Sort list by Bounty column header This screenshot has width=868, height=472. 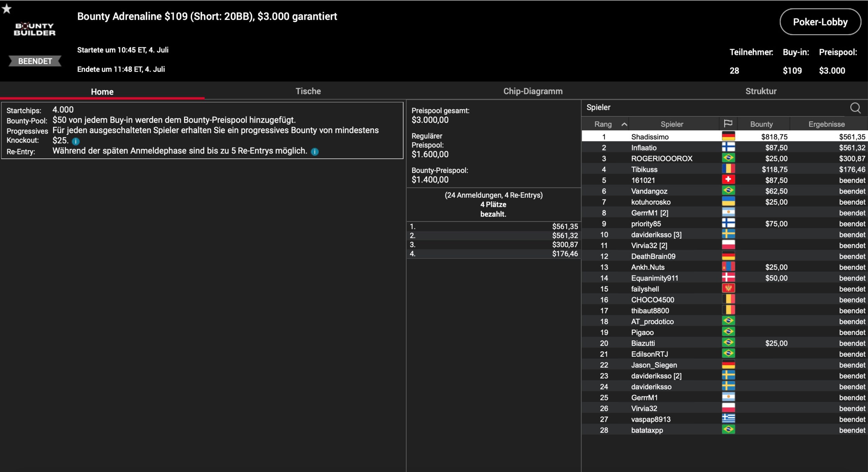761,124
